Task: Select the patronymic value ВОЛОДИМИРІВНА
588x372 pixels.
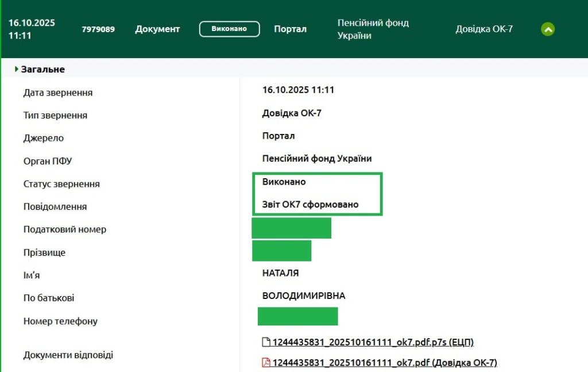Action: pyautogui.click(x=304, y=296)
